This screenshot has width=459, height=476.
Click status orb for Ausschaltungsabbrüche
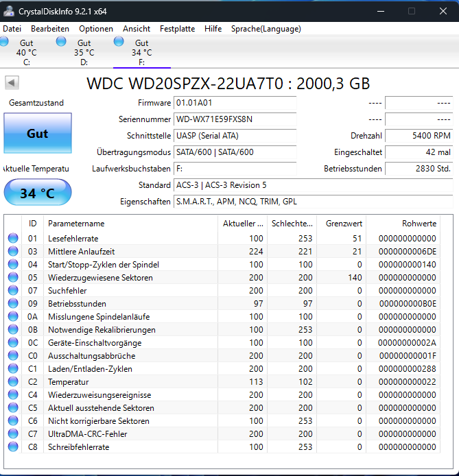[x=13, y=355]
